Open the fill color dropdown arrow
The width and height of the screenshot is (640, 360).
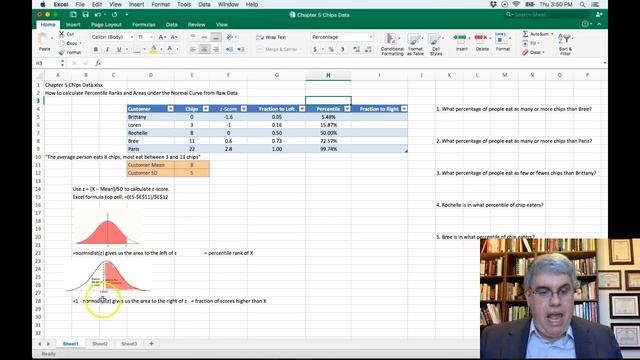point(161,49)
